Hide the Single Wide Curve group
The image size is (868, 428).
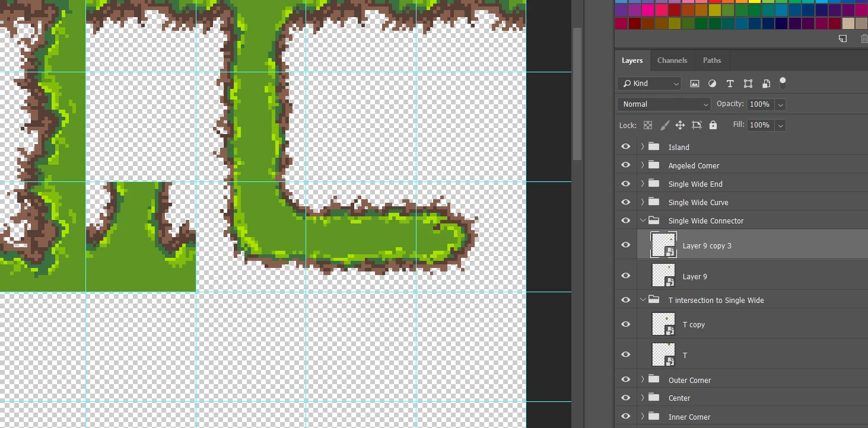(x=626, y=202)
